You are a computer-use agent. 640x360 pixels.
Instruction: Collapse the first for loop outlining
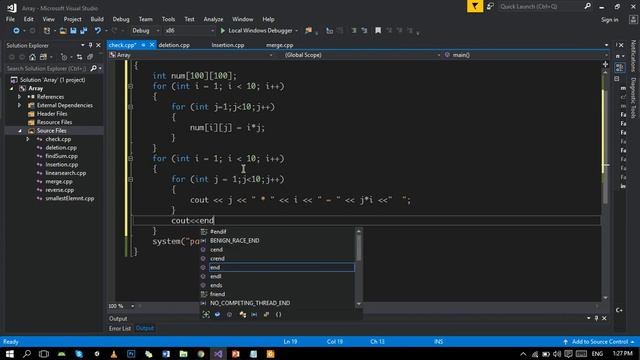[x=131, y=86]
